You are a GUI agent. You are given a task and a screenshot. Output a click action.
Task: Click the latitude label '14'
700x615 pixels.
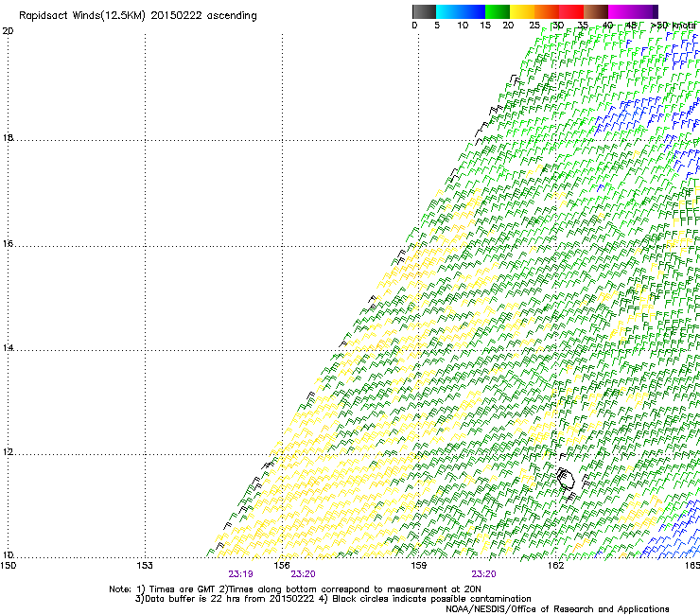8,347
